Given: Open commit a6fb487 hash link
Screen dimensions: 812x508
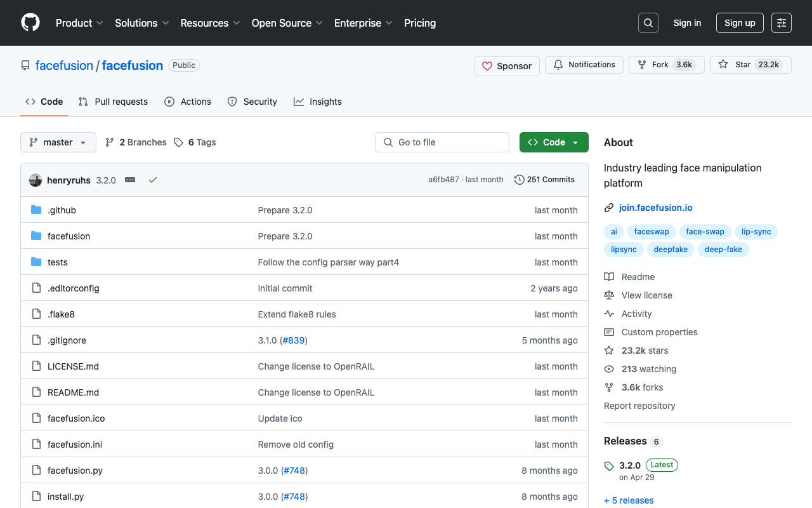Looking at the screenshot, I should coord(443,180).
